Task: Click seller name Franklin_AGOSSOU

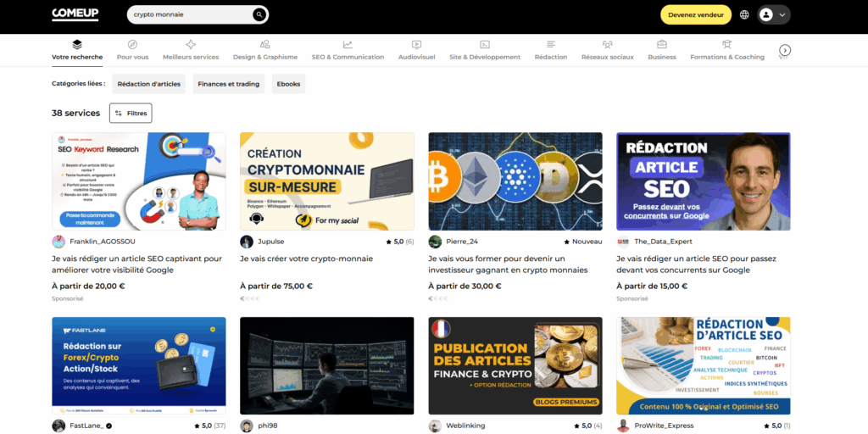Action: point(103,242)
